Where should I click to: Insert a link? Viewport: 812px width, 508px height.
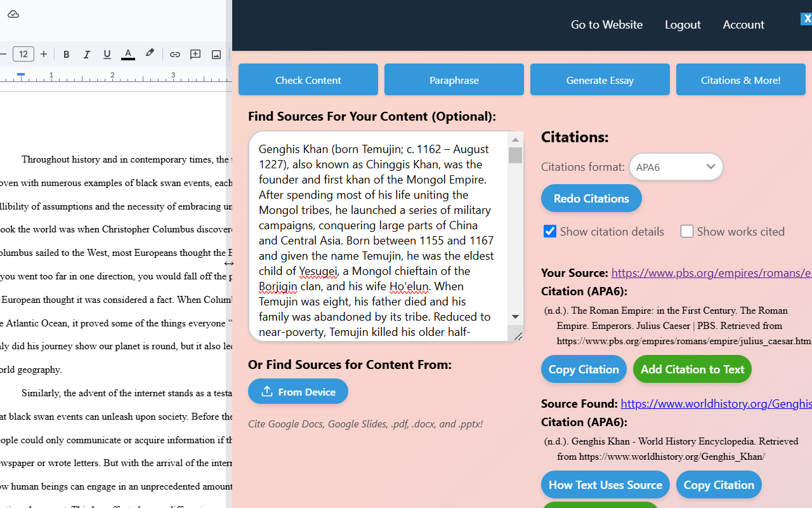click(175, 54)
